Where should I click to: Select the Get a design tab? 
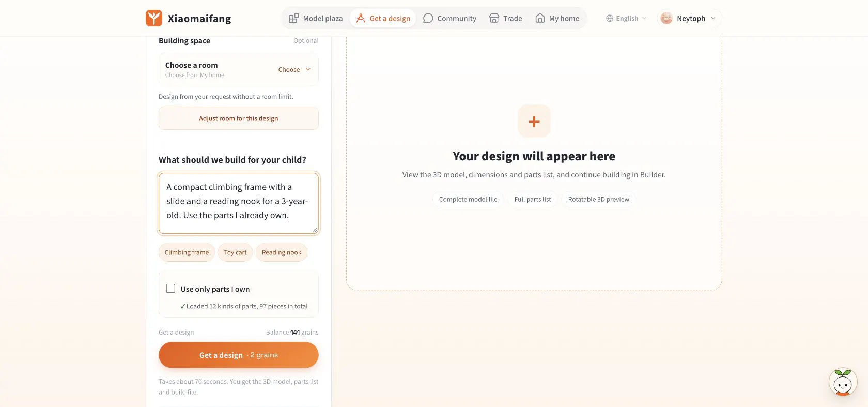point(383,18)
